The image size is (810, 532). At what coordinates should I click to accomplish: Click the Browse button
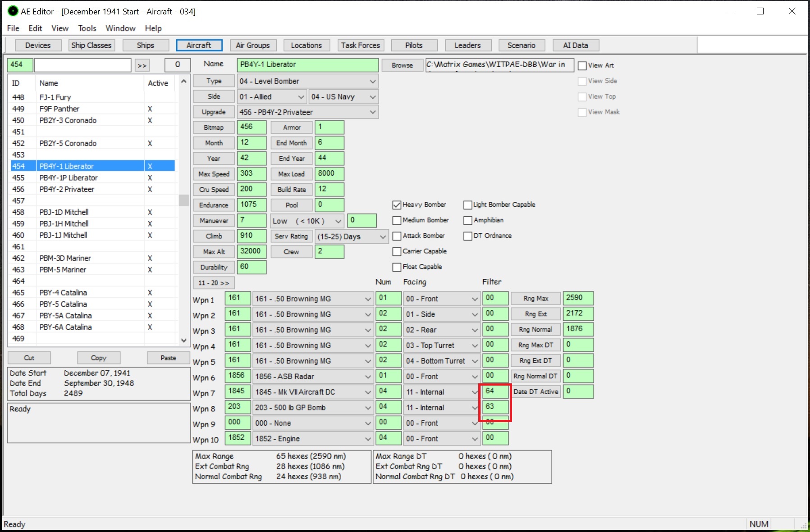403,65
